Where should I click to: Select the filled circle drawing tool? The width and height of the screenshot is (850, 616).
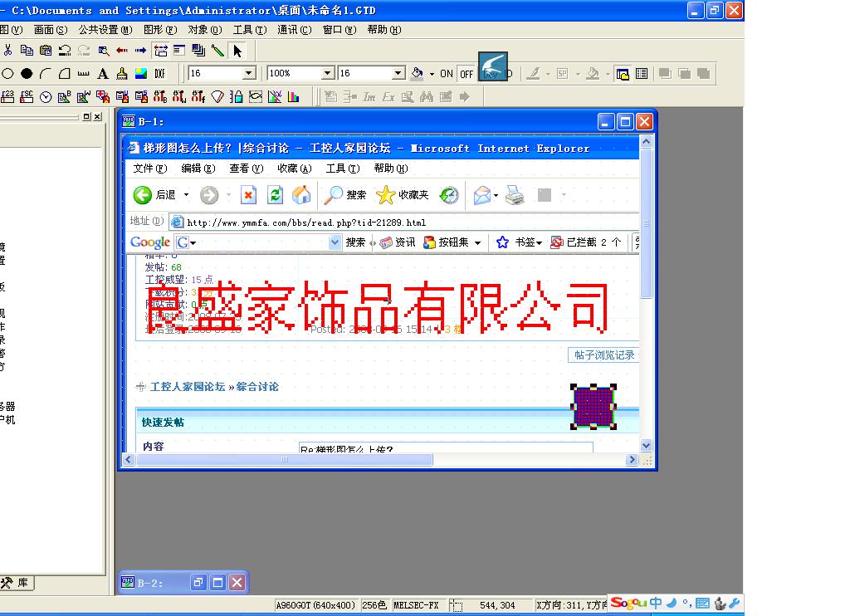pos(27,74)
